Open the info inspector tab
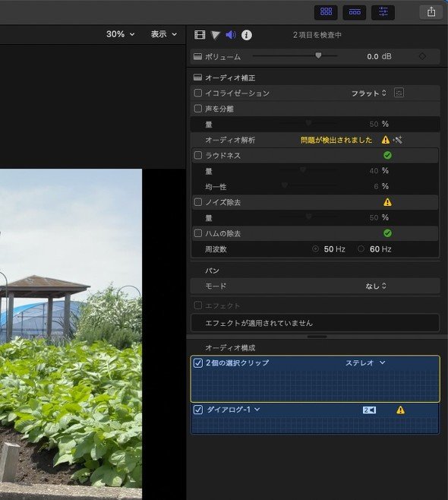The width and height of the screenshot is (448, 500). click(247, 35)
